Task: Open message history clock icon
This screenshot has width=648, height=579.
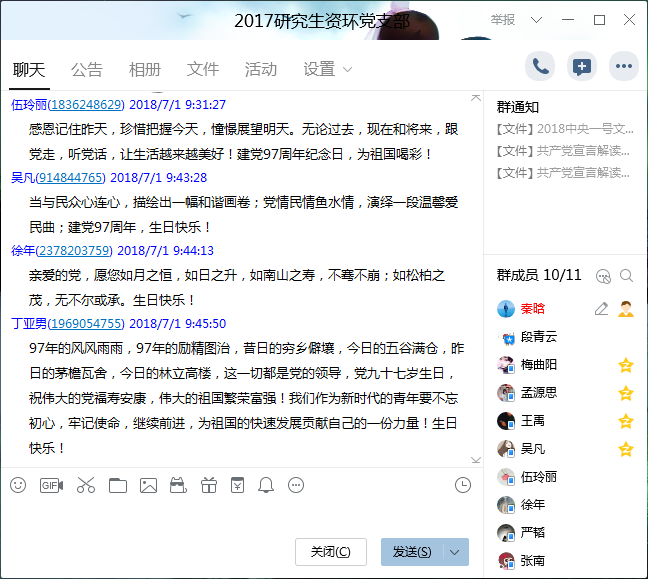Action: (462, 485)
